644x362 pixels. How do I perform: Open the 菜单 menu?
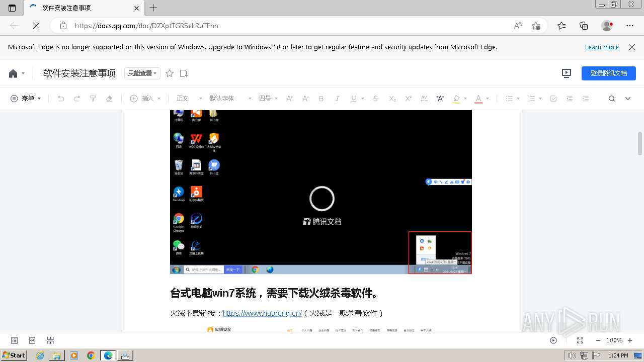coord(26,99)
